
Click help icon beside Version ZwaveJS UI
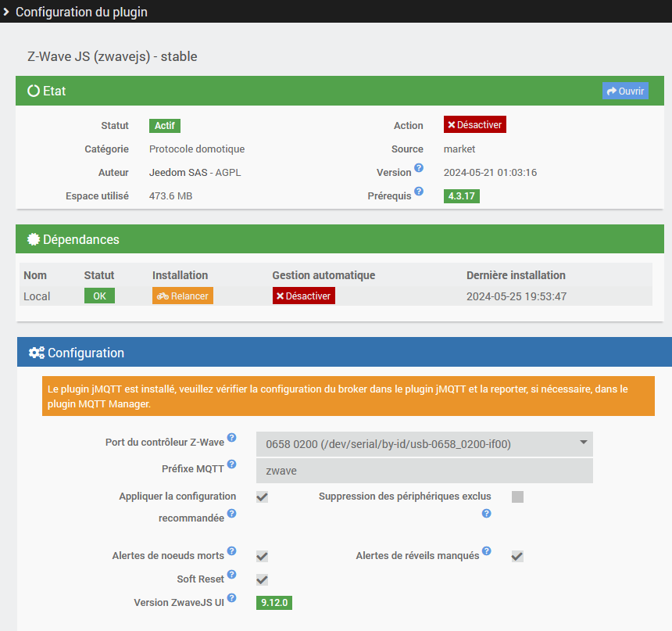click(231, 598)
